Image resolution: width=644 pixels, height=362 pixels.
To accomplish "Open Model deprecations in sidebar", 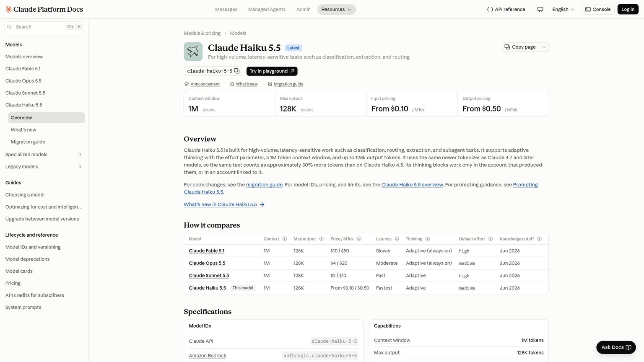I will pyautogui.click(x=28, y=259).
